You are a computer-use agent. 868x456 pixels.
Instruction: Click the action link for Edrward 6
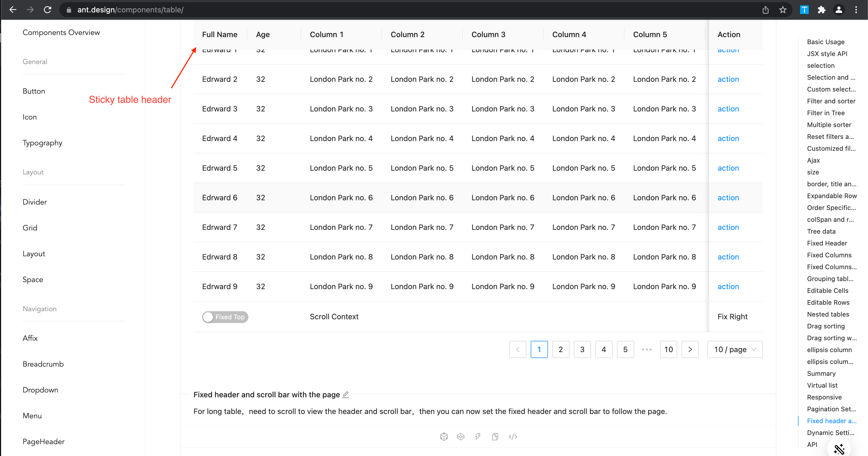coord(728,198)
